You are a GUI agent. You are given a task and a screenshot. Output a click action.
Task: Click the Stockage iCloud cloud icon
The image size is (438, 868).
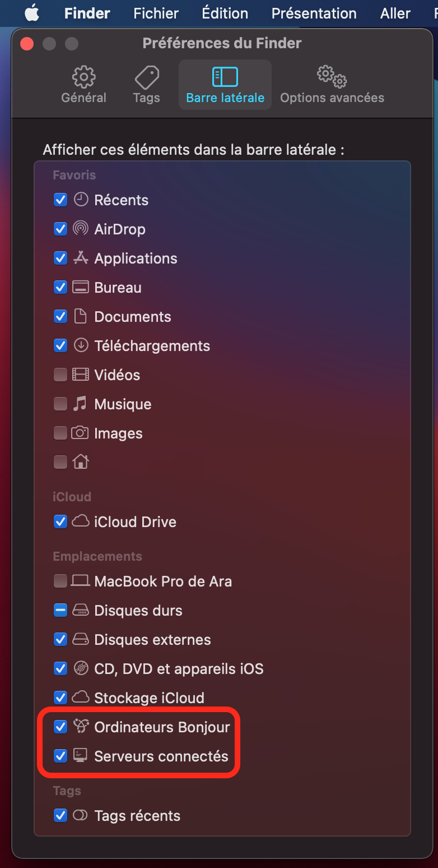tap(81, 698)
